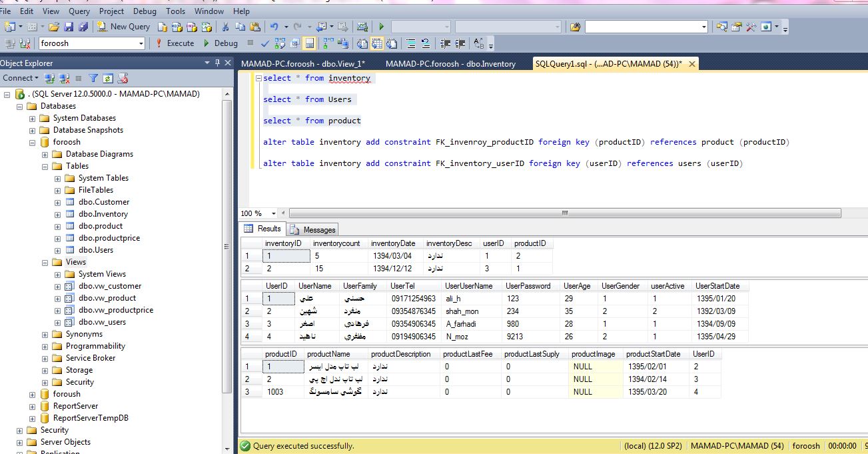The image size is (868, 454).
Task: Click the New Query button
Action: point(123,27)
